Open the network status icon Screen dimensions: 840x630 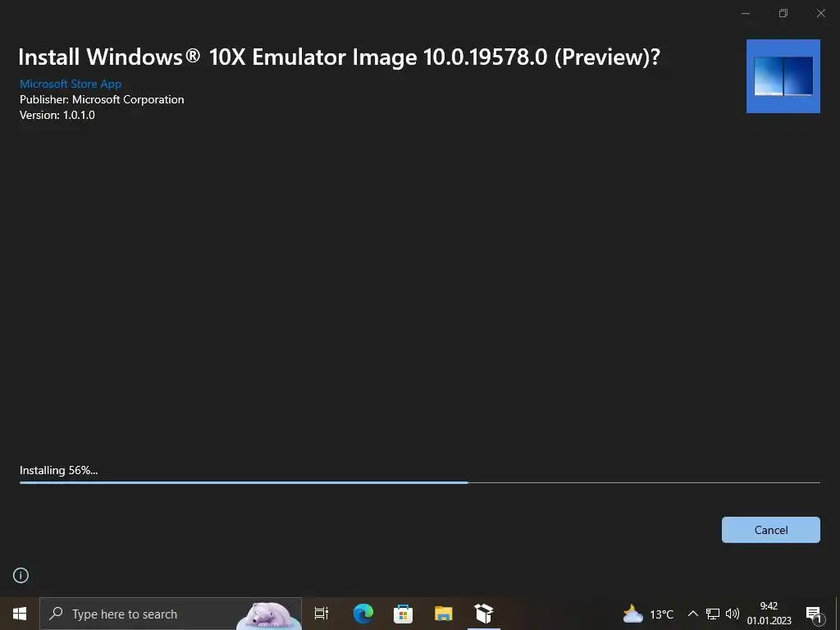pyautogui.click(x=713, y=614)
